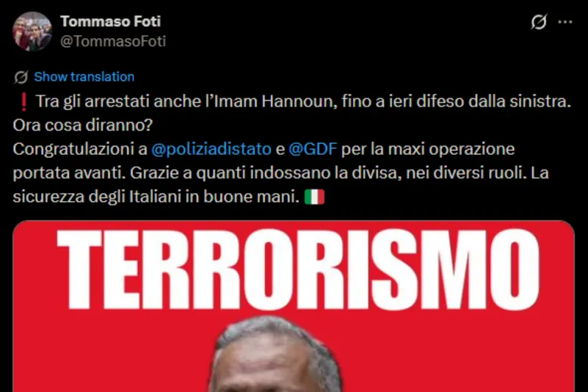Click the text line mentioning Imam Hannoun
The width and height of the screenshot is (588, 392).
pyautogui.click(x=303, y=101)
